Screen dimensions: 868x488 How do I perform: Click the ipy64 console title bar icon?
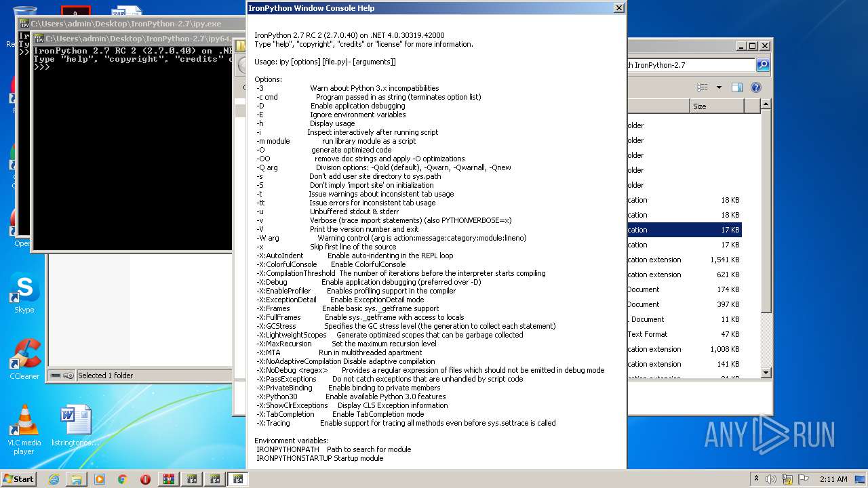click(x=39, y=39)
